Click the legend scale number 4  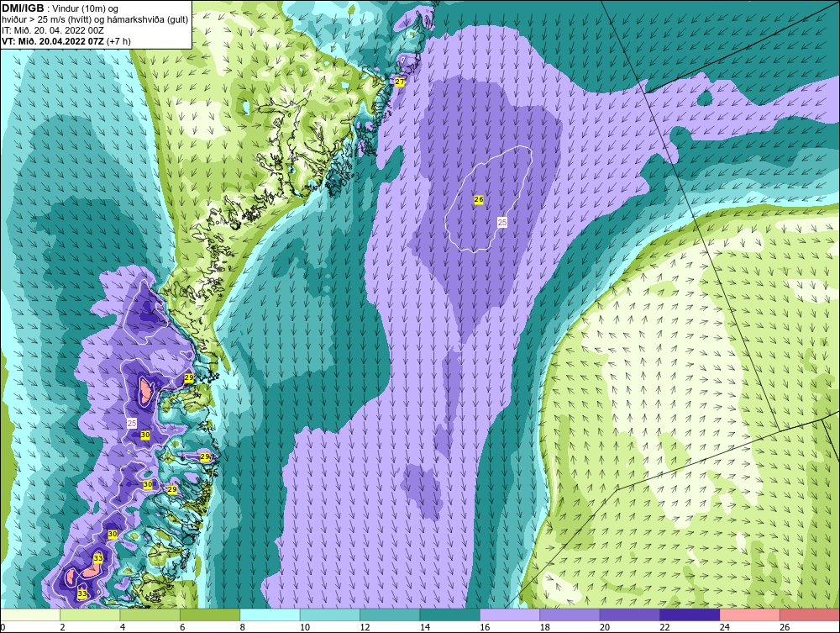123,627
